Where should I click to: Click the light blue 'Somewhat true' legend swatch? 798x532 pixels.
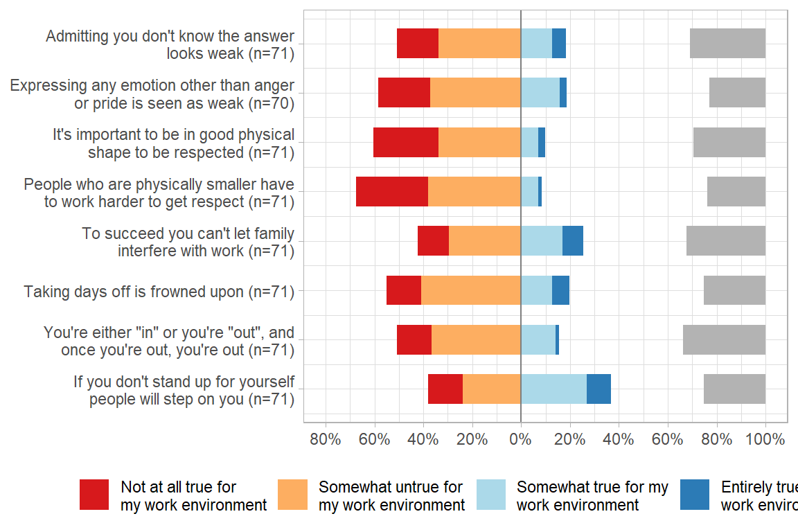click(x=490, y=495)
